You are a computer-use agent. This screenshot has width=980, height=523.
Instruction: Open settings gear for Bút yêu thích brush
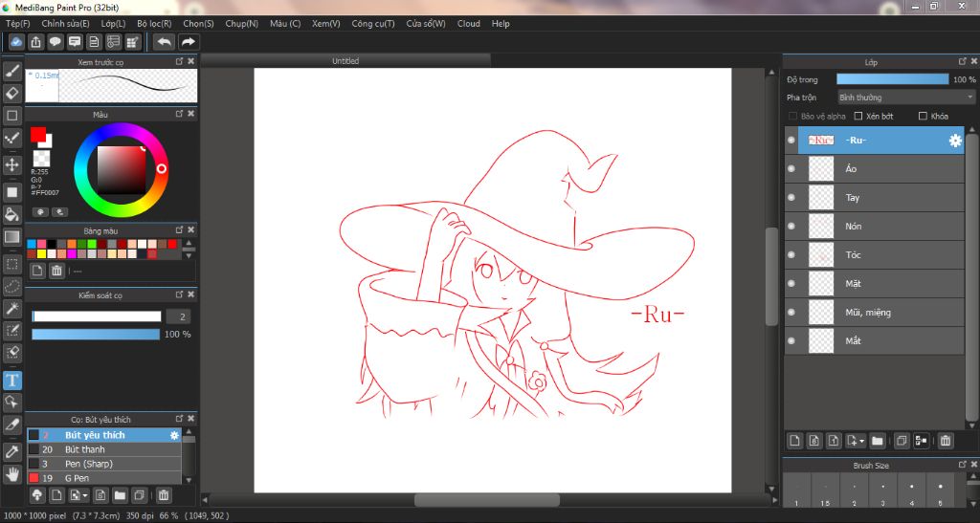(174, 435)
